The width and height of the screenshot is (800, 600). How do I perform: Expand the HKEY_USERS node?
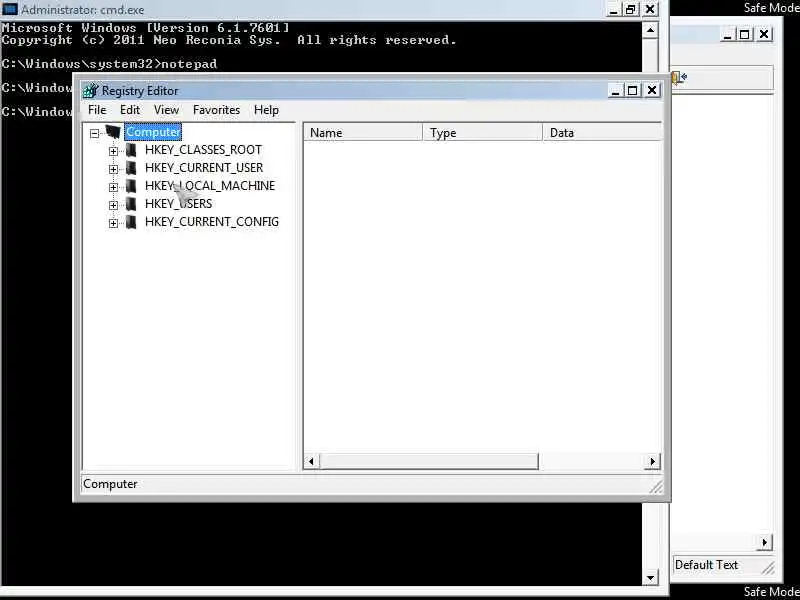point(113,205)
